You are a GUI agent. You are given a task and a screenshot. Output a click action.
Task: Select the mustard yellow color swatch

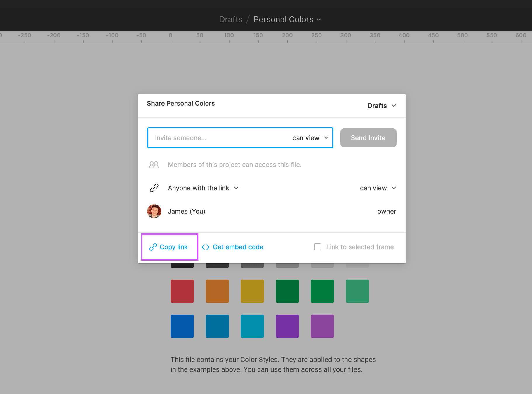point(252,291)
